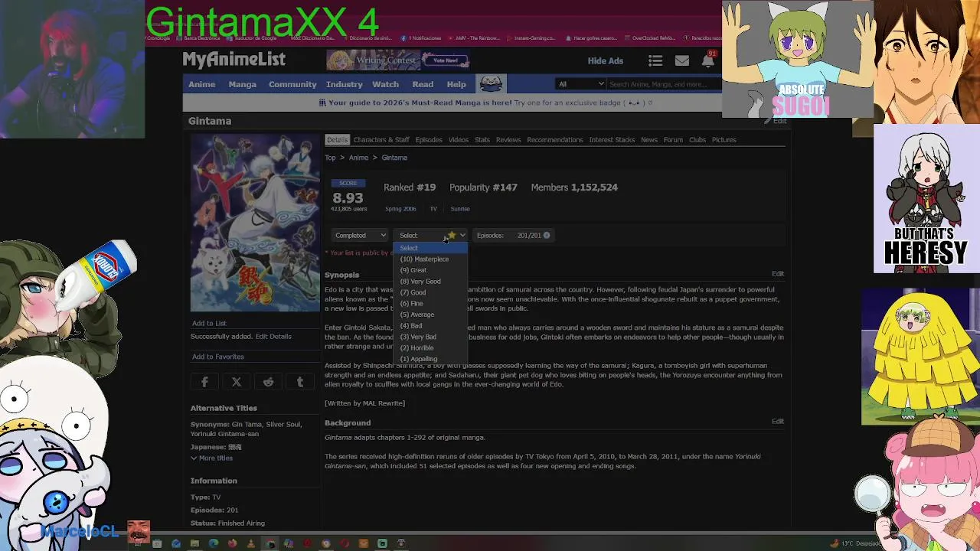Switch to the Reviews tab
The width and height of the screenshot is (980, 551).
(508, 140)
